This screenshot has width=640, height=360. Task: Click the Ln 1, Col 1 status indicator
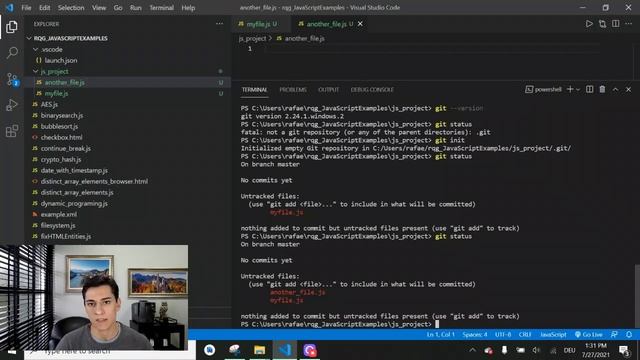click(440, 335)
